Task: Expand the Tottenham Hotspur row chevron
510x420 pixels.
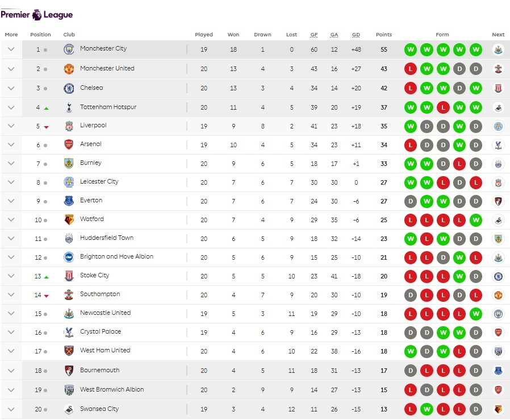Action: pos(11,107)
